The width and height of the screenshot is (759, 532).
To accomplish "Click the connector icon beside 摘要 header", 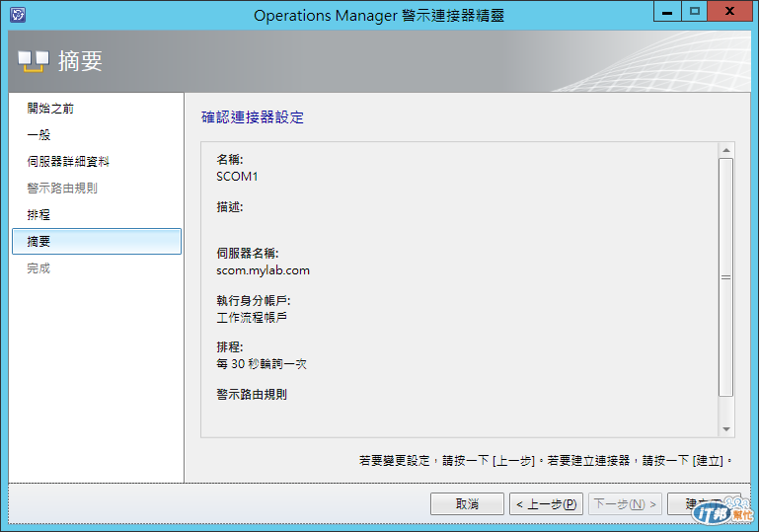I will (34, 61).
